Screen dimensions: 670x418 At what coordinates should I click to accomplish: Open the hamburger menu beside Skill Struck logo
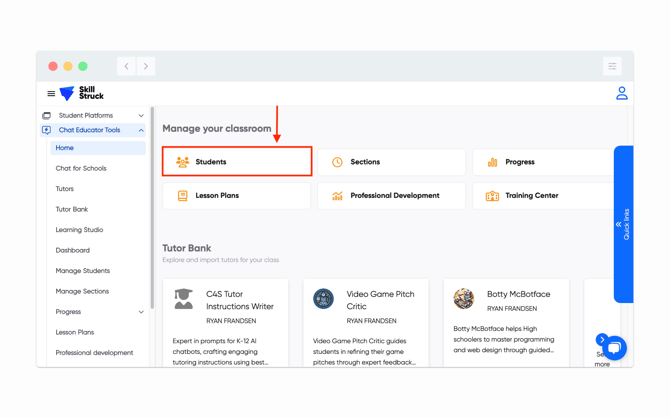pyautogui.click(x=51, y=94)
